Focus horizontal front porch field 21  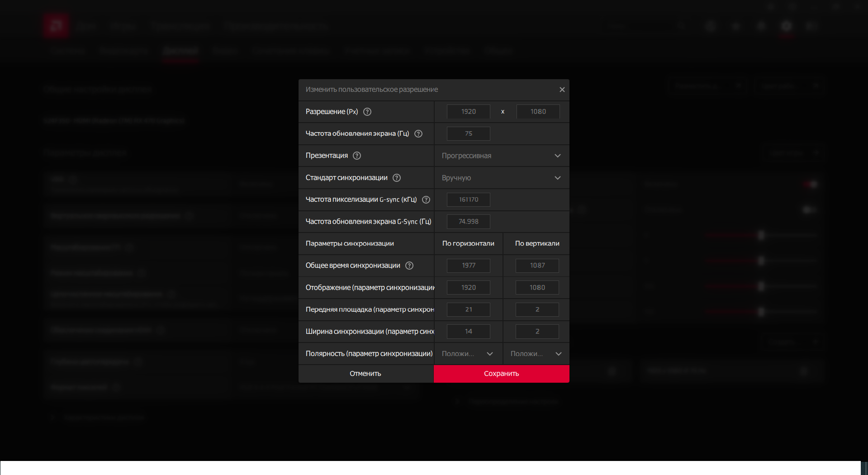(x=469, y=309)
